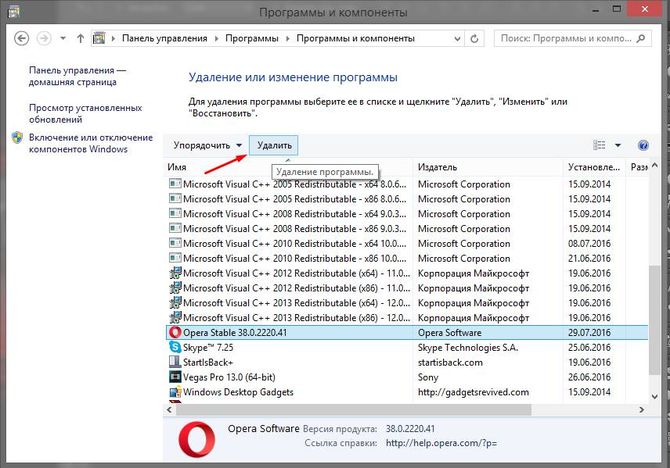Image resolution: width=670 pixels, height=468 pixels.
Task: Click the vertical scrollbar down arrow
Action: click(x=654, y=397)
